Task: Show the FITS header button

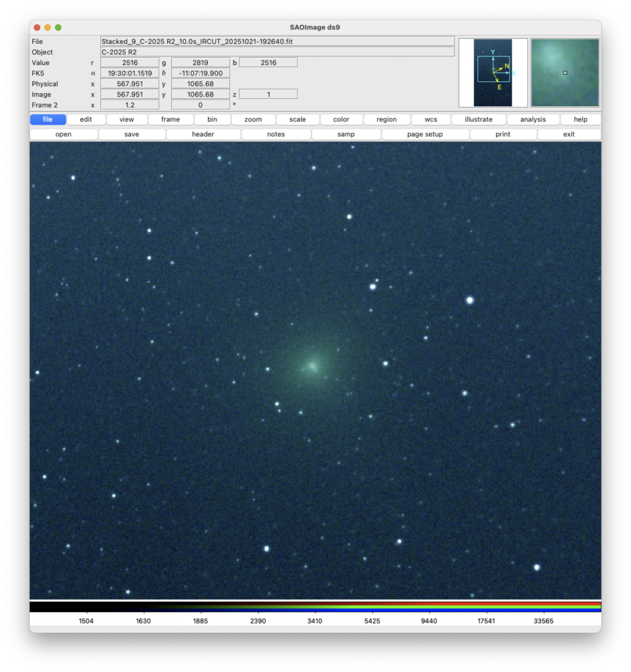Action: [203, 135]
